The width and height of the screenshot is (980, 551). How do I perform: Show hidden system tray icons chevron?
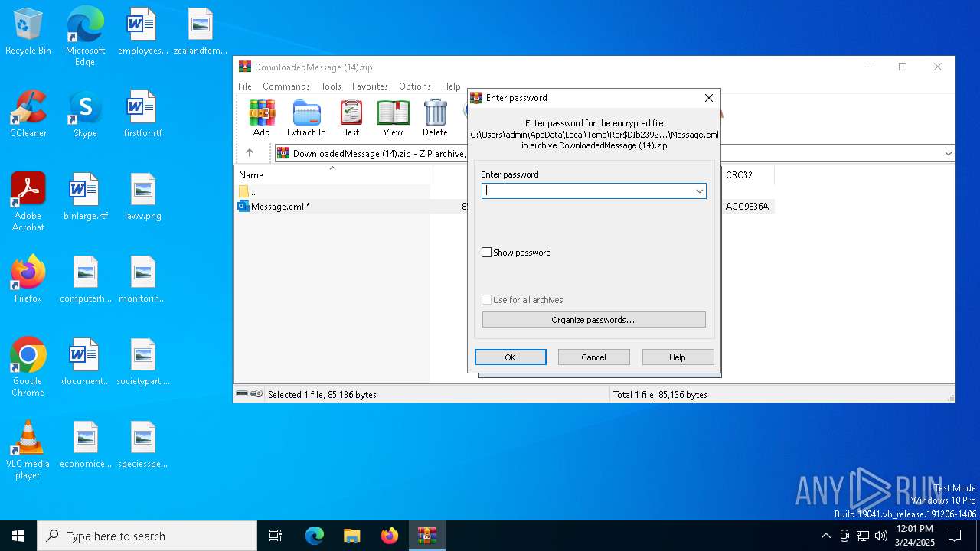click(x=825, y=536)
